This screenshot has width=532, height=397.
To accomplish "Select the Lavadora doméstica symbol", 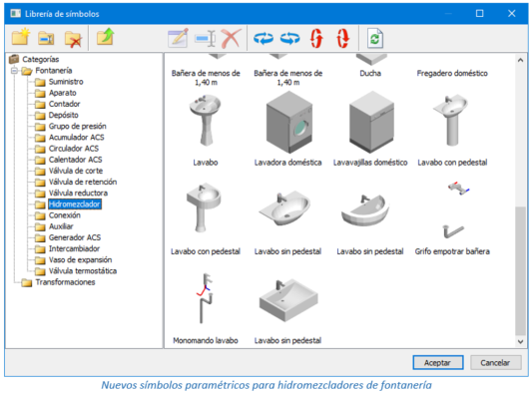I will 288,122.
